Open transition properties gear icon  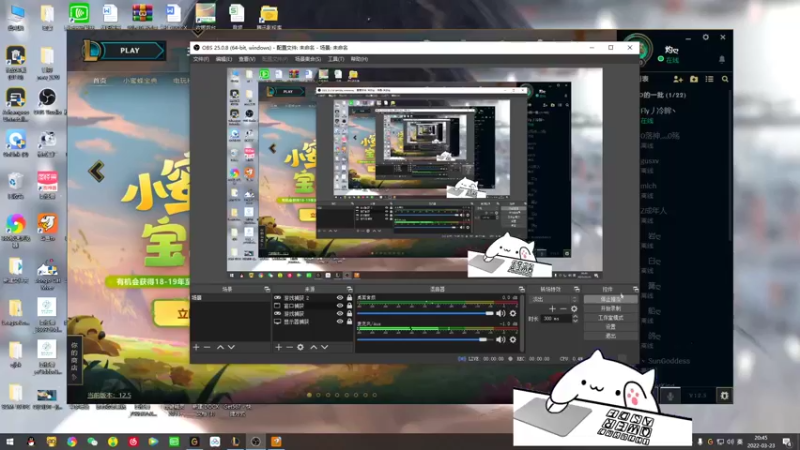click(574, 309)
